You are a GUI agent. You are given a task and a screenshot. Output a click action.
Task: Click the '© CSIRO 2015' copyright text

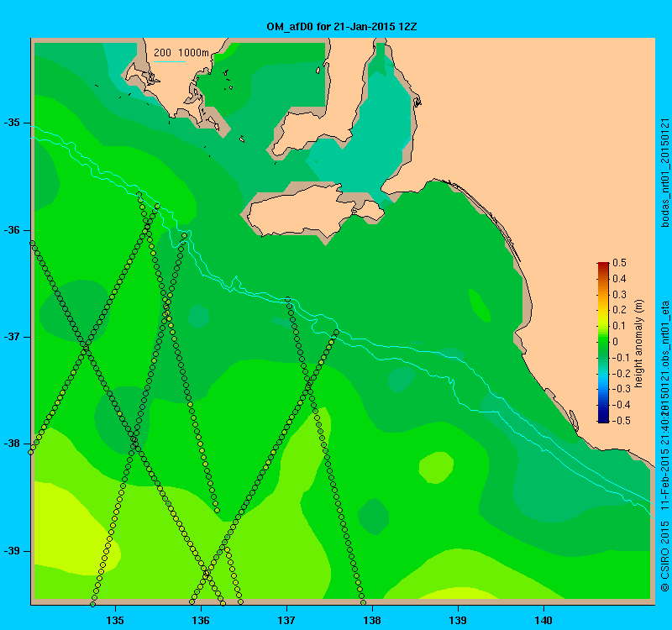click(x=664, y=556)
